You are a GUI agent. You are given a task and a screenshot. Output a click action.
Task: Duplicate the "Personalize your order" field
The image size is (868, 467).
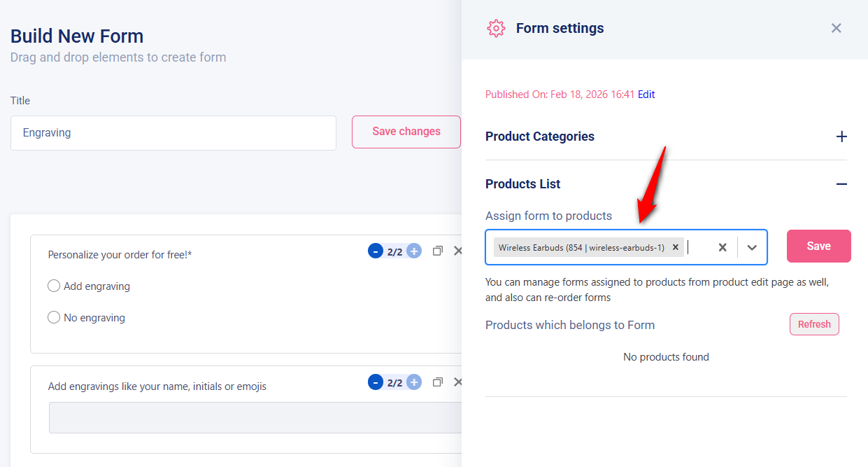coord(437,250)
